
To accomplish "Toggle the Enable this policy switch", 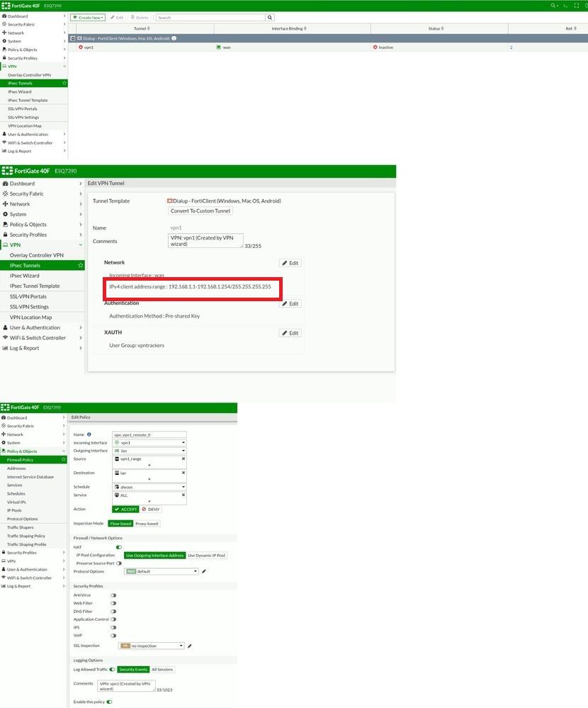I will (110, 702).
